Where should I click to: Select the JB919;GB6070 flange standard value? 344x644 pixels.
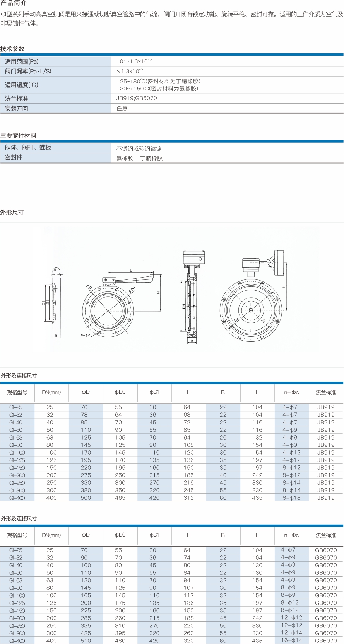click(x=137, y=98)
